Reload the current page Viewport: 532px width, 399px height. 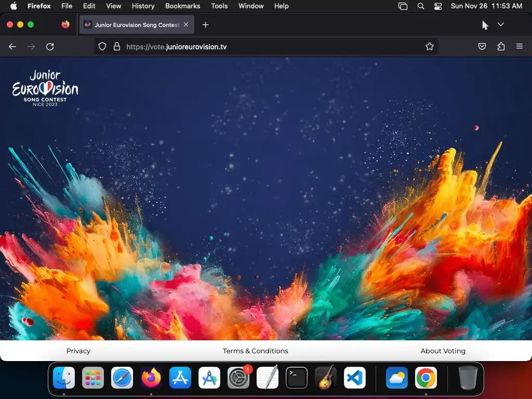tap(50, 46)
